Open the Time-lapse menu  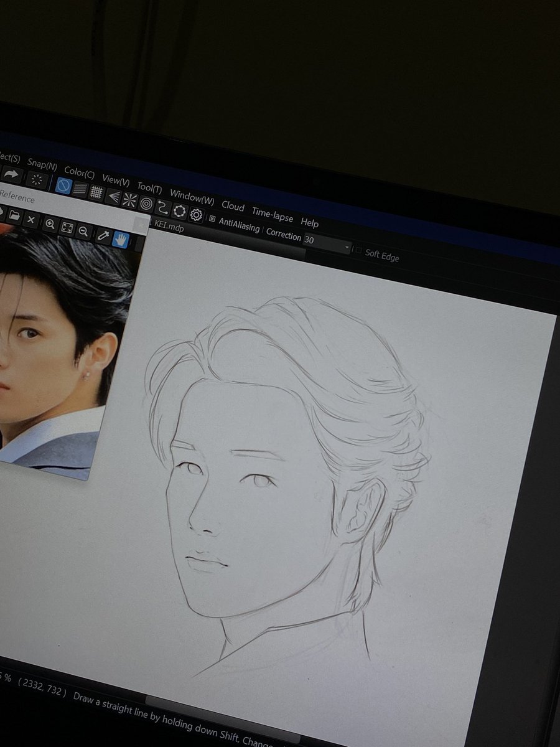(x=272, y=214)
